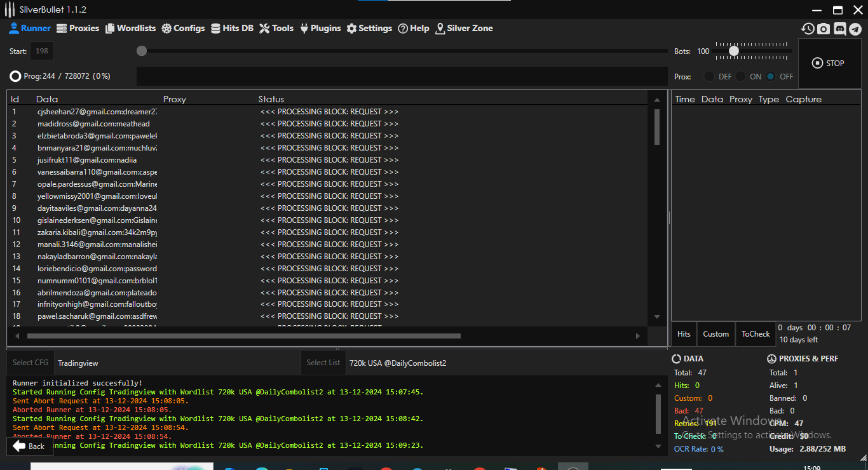The image size is (868, 470).
Task: Click the PROXIES & PERF section icon
Action: pyautogui.click(x=772, y=359)
